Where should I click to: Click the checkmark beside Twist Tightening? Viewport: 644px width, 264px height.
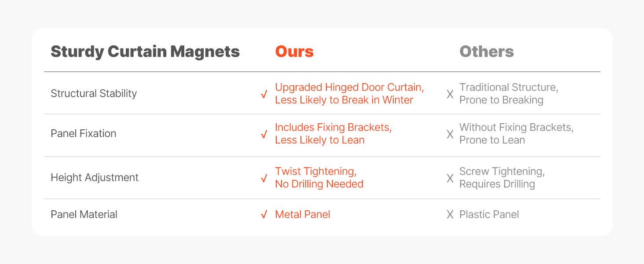[264, 178]
